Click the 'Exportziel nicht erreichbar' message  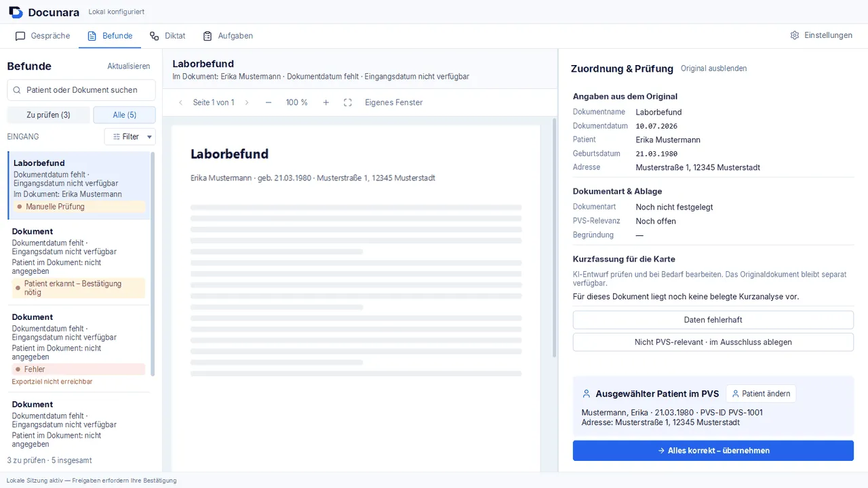point(52,382)
